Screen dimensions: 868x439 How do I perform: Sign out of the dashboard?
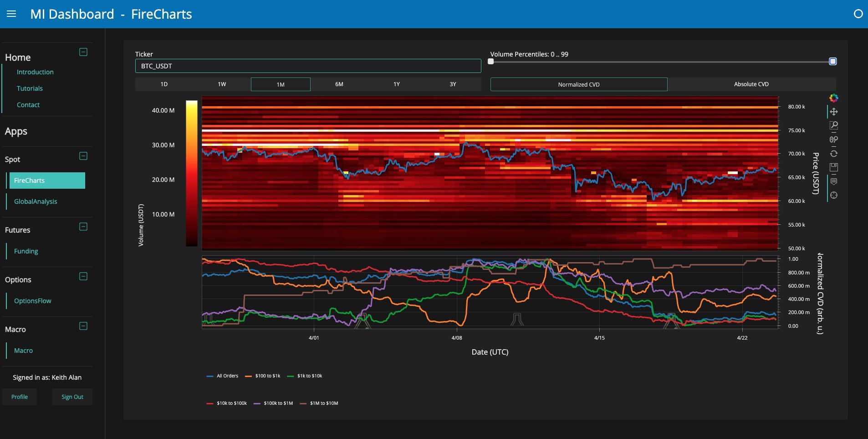(72, 397)
